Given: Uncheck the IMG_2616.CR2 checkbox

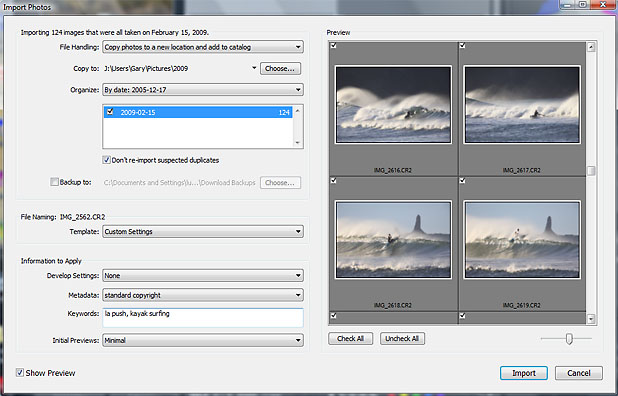Looking at the screenshot, I should pyautogui.click(x=333, y=46).
